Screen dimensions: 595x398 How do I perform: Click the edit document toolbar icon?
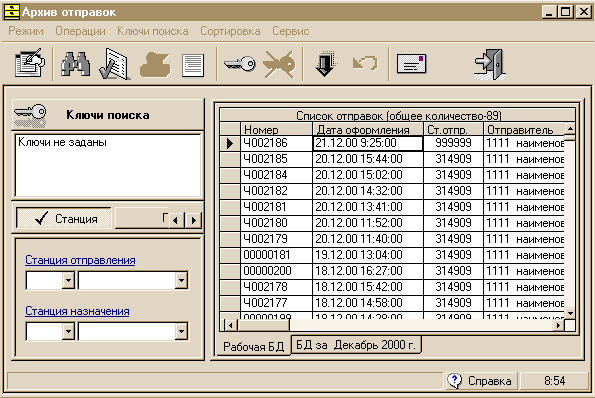(x=30, y=63)
